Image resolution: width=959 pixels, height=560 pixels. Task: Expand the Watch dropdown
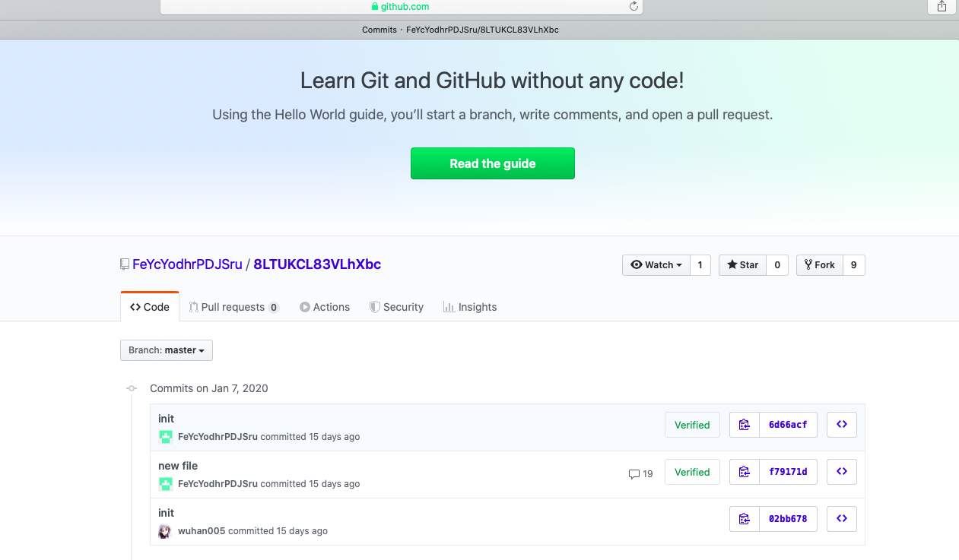(x=656, y=265)
